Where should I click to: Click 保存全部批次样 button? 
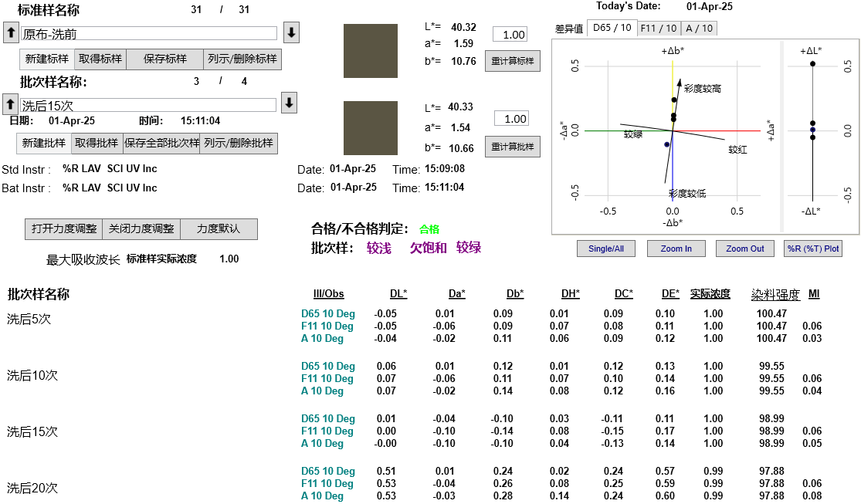click(x=161, y=143)
